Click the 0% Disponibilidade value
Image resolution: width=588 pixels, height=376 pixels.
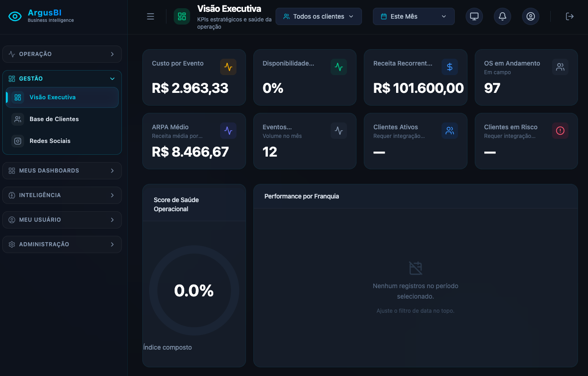click(x=273, y=88)
